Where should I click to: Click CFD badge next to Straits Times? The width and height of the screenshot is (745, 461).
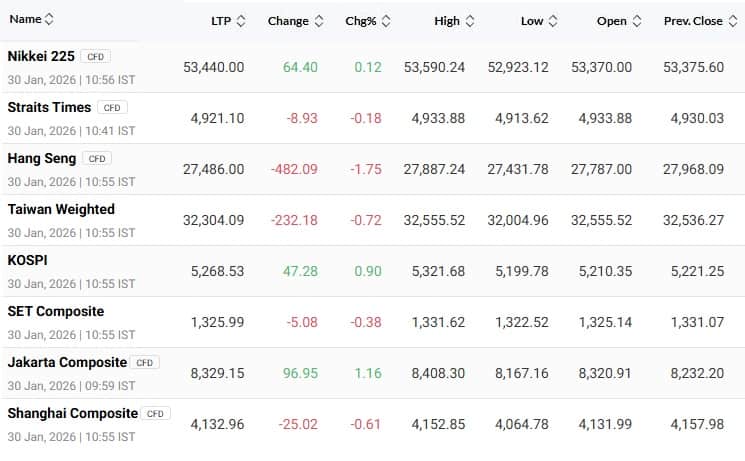point(112,108)
